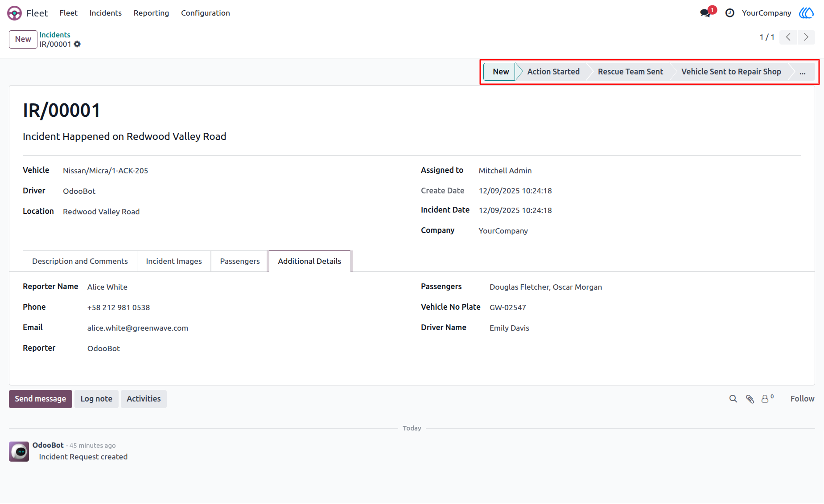824x504 pixels.
Task: Edit the Vehicle No Plate field GW-02547
Action: [508, 307]
